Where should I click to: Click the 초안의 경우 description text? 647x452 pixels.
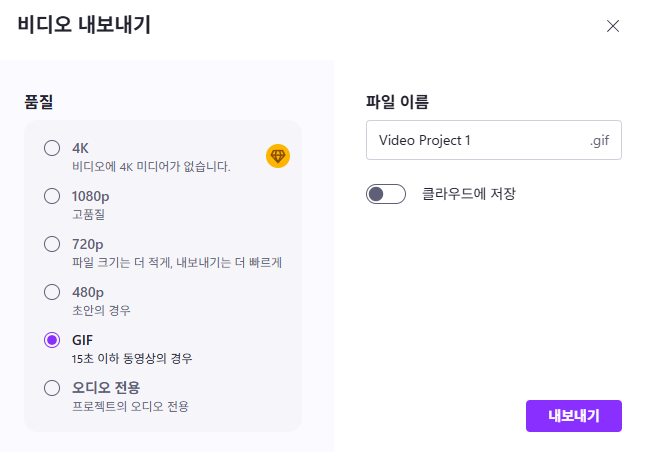(x=101, y=310)
